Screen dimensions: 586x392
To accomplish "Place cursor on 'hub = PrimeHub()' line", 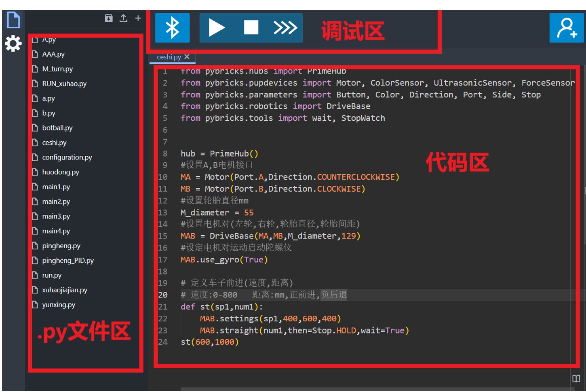I will point(219,153).
